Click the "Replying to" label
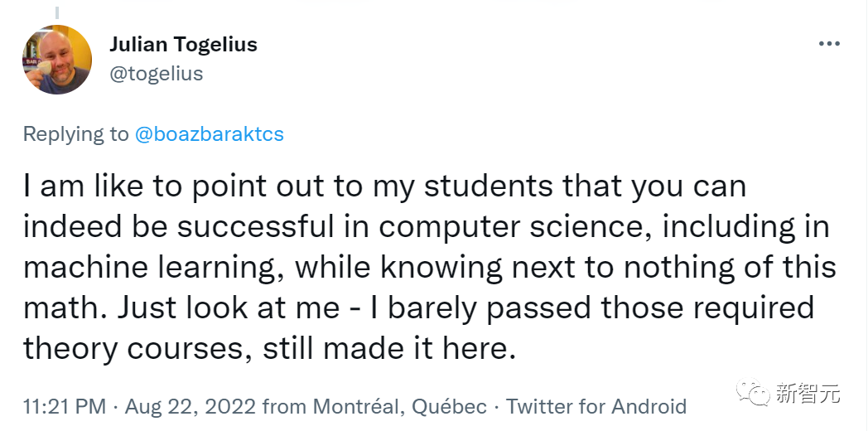 pos(76,134)
